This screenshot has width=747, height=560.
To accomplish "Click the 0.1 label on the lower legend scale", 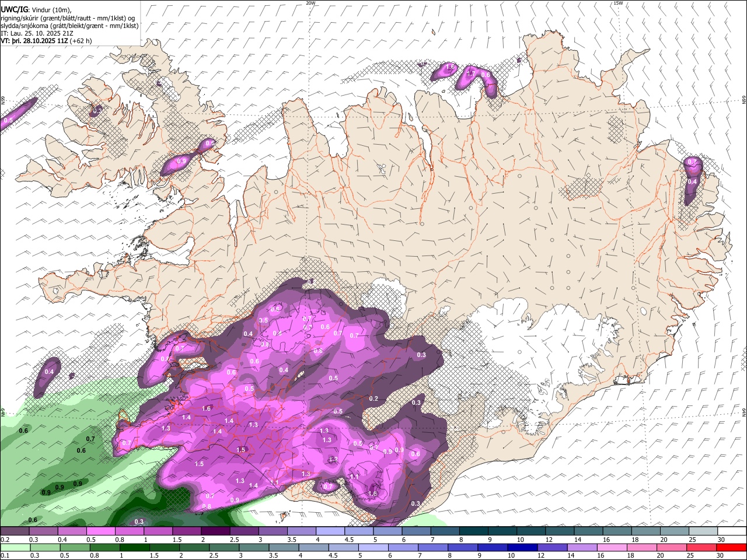I will (x=5, y=555).
